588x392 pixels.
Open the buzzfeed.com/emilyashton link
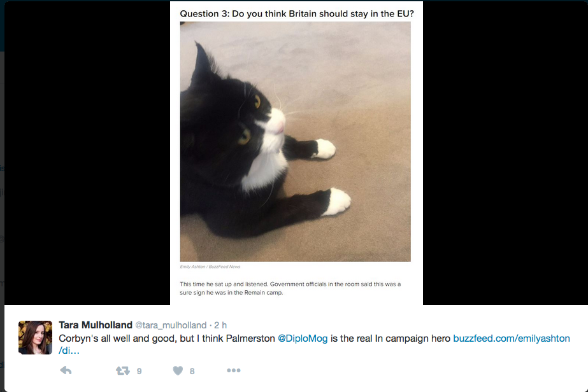pos(512,339)
